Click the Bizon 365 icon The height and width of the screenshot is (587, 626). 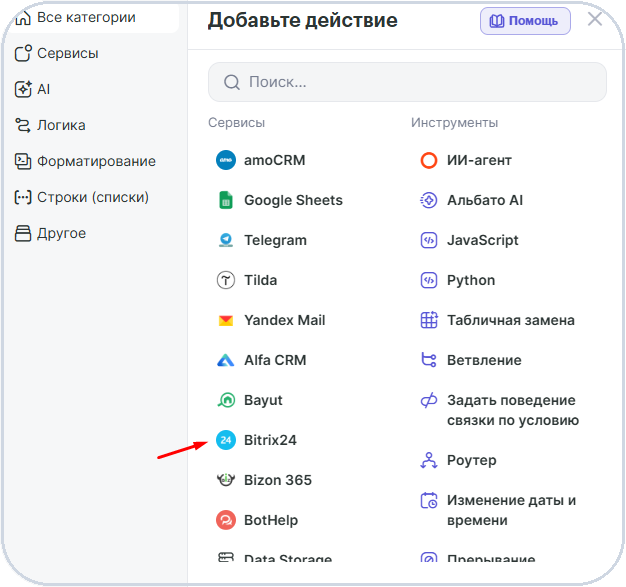pos(226,480)
